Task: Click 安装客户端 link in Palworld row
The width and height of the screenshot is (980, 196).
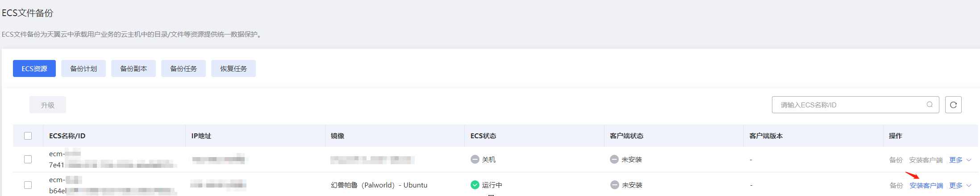Action: pos(926,185)
